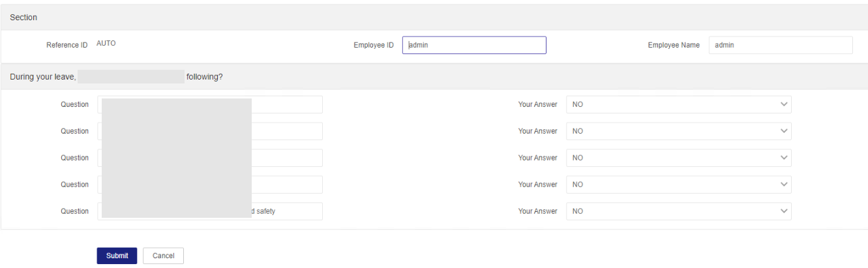Click the Employee ID input field

[474, 45]
